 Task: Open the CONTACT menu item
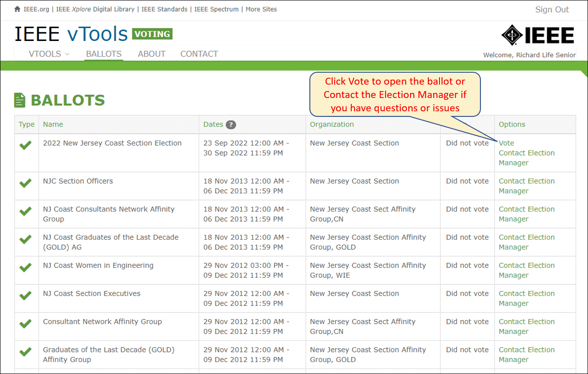click(199, 54)
